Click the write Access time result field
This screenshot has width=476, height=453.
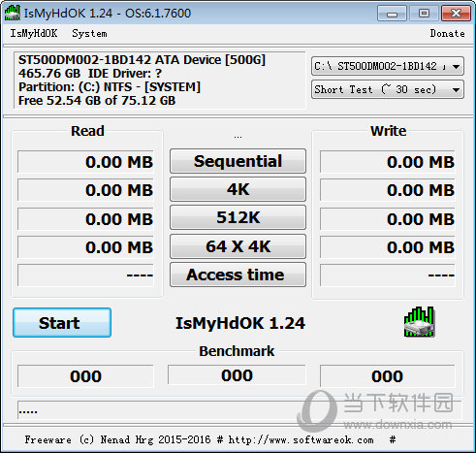388,275
